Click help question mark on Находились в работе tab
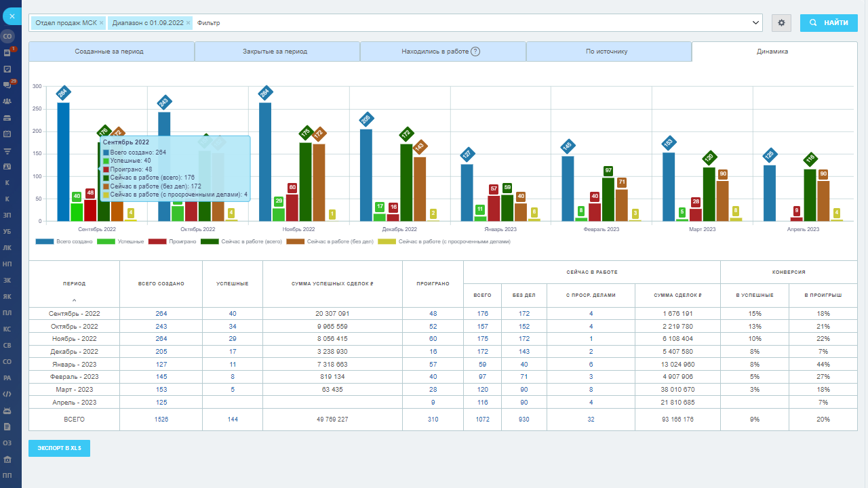This screenshot has height=488, width=868. point(475,52)
